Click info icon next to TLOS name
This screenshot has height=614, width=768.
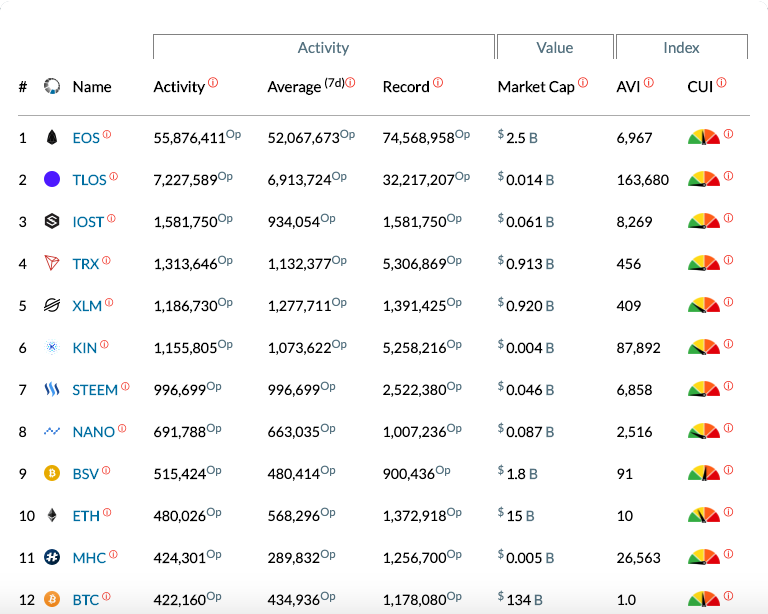114,176
